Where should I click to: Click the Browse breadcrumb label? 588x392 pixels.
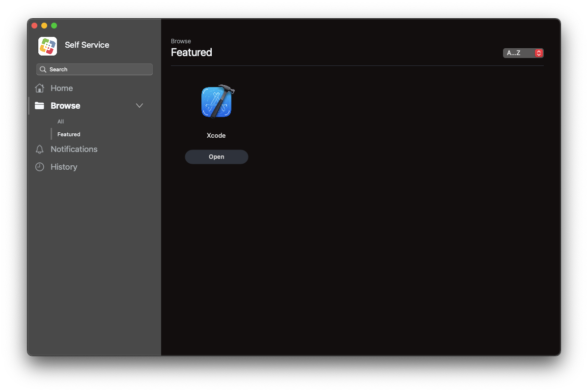click(181, 41)
